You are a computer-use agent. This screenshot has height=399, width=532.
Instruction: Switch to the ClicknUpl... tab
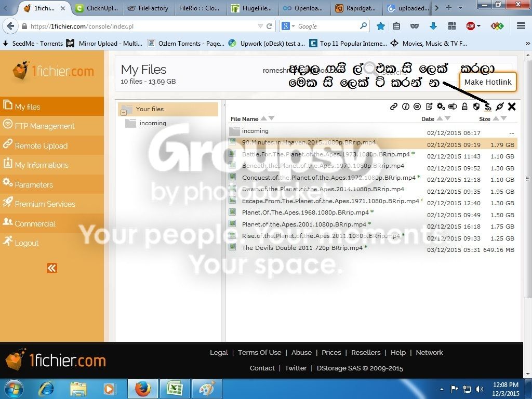[x=97, y=8]
